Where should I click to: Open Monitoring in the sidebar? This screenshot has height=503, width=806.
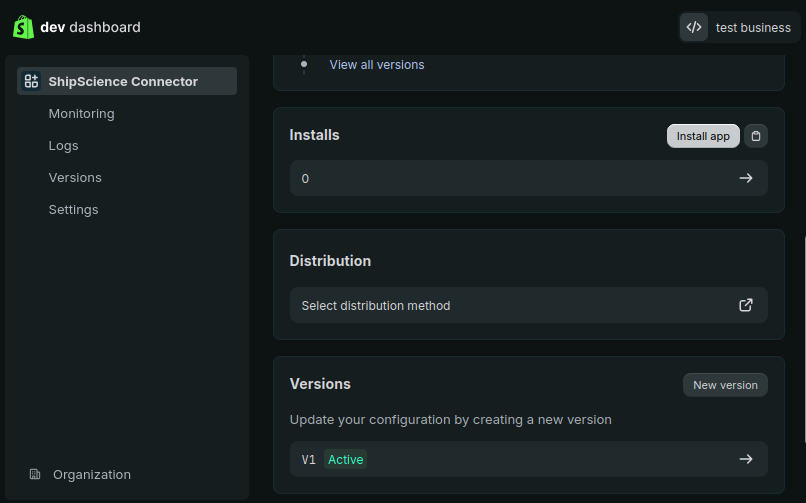81,114
